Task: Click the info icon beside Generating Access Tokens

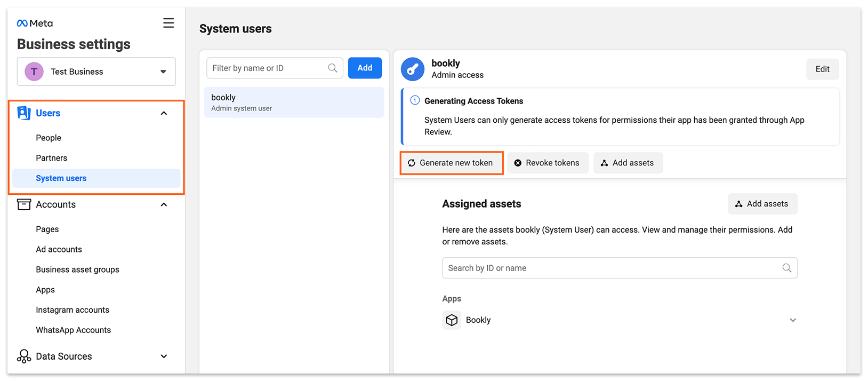Action: tap(415, 100)
